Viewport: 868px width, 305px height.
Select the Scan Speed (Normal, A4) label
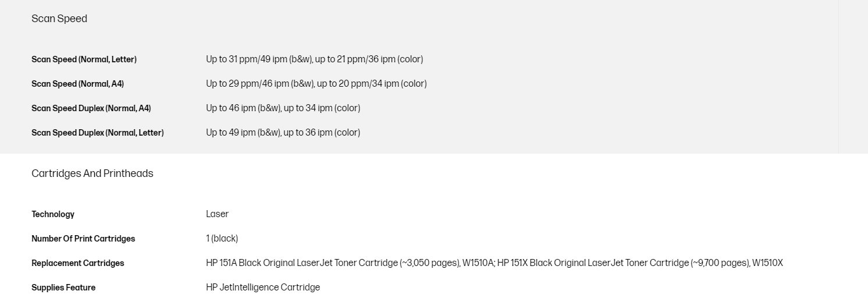77,84
